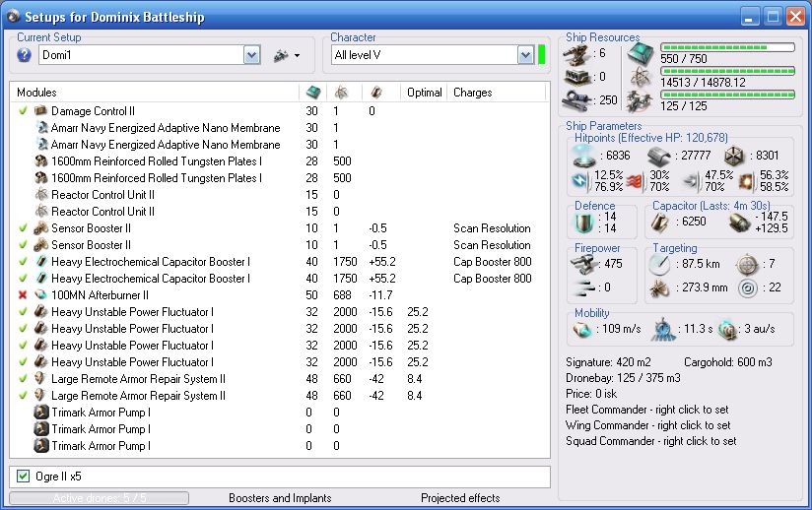The image size is (812, 510).
Task: Uncheck the Ogre II x5 drones checkbox
Action: pos(24,476)
